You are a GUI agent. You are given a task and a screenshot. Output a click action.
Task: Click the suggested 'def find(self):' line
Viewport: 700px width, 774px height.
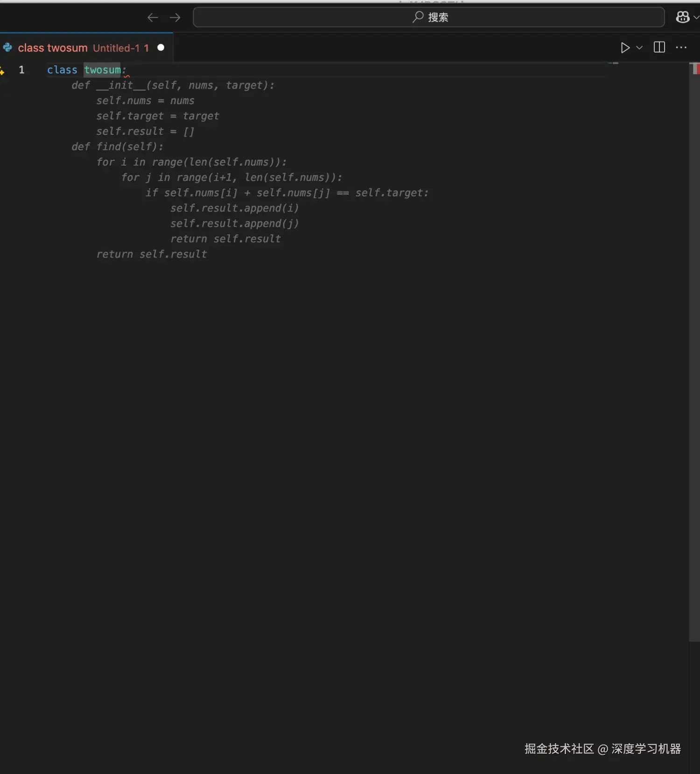(x=118, y=147)
